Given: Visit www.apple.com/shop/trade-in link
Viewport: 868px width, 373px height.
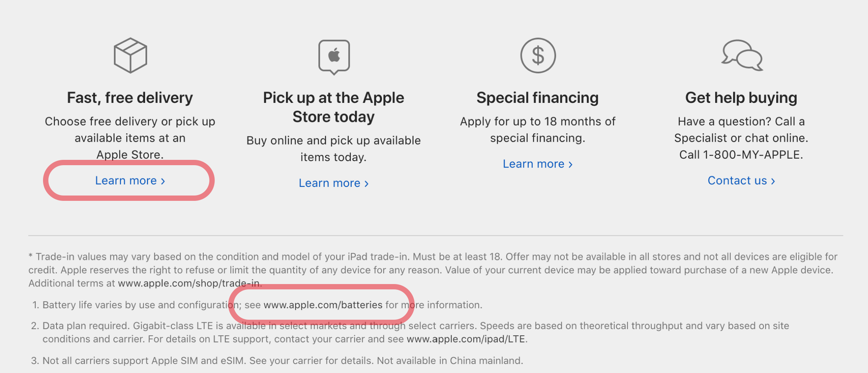Looking at the screenshot, I should 189,283.
